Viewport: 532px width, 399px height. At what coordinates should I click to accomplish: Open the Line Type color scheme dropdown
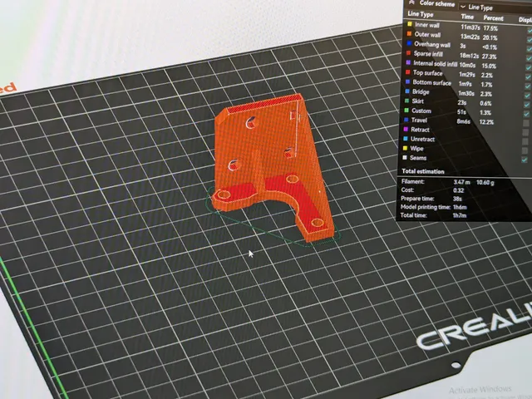[x=495, y=7]
